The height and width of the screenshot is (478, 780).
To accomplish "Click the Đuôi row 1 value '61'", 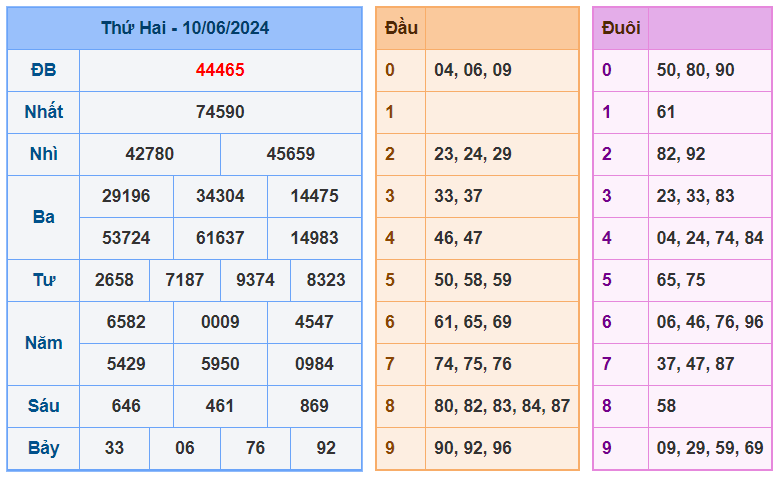I will point(666,112).
